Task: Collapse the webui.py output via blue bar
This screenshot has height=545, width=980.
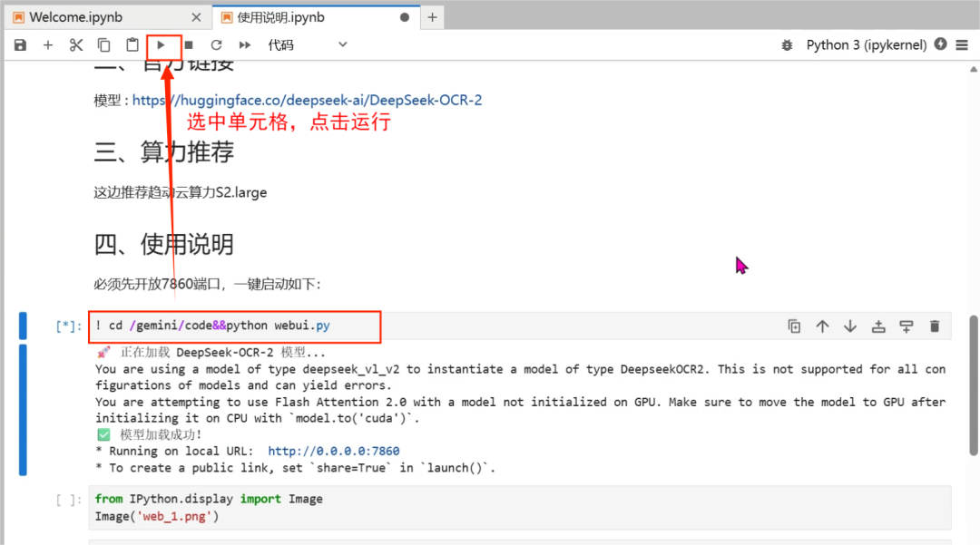Action: (x=23, y=410)
